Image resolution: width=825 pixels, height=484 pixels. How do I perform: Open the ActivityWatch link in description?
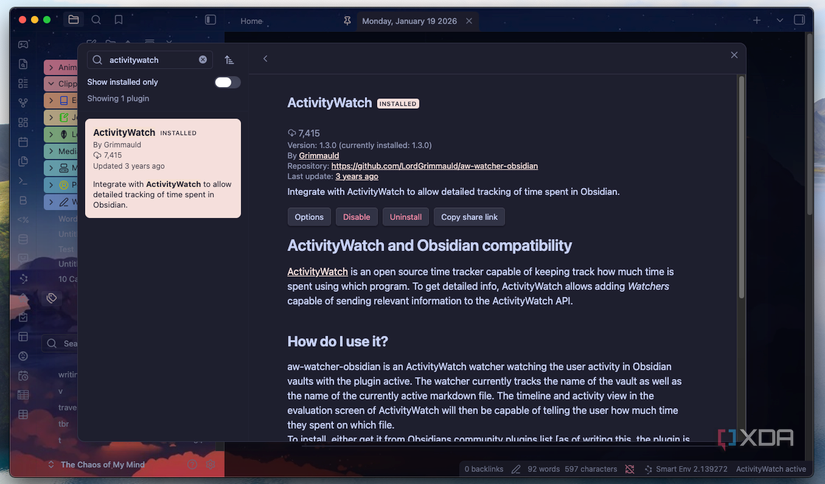(317, 272)
